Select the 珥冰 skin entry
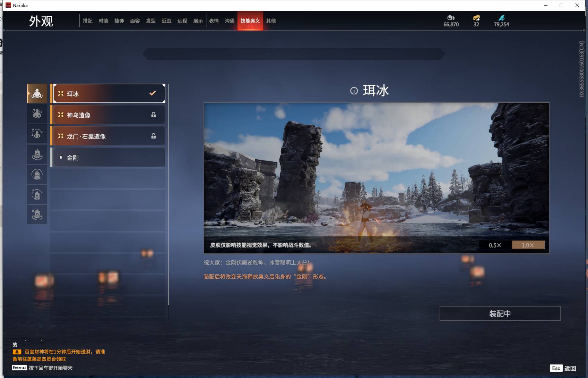588x378 pixels. tap(109, 93)
